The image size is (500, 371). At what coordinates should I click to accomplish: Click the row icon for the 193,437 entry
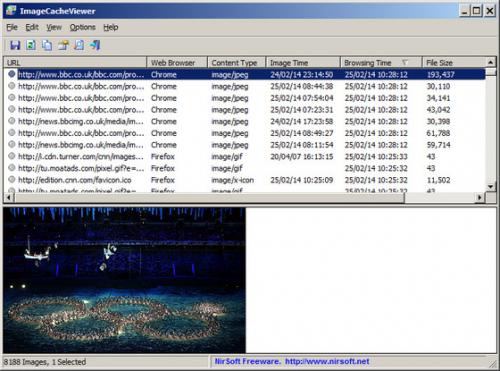click(x=12, y=74)
